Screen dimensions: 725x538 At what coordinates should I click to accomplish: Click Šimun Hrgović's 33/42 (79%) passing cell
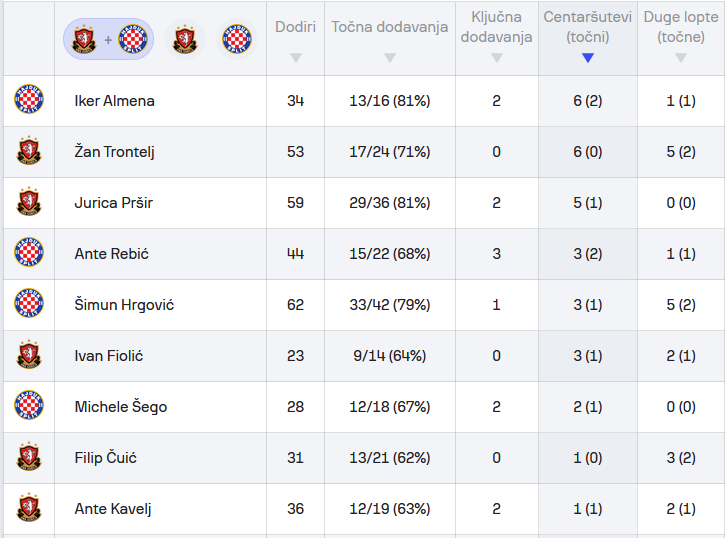coord(389,304)
